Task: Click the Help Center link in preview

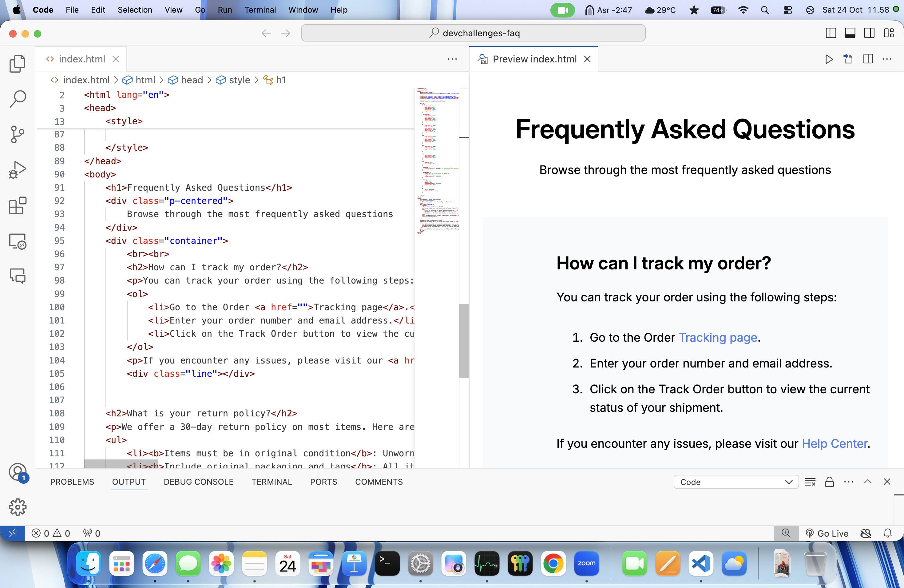Action: 835,443
